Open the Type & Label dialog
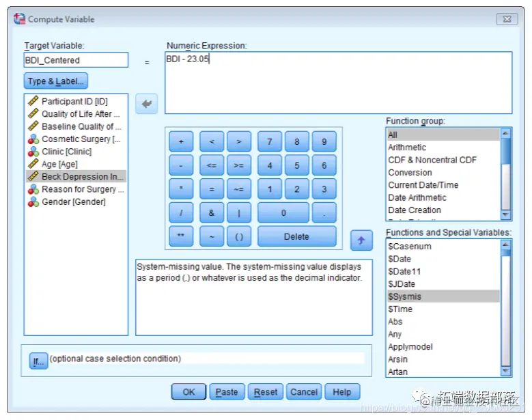Screen dimensions: 532x420 coord(55,81)
